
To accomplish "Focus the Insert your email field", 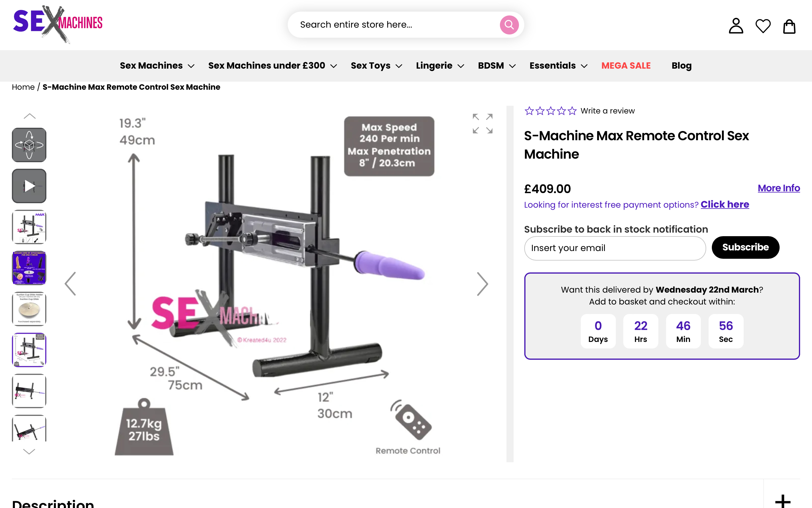I will (x=615, y=248).
